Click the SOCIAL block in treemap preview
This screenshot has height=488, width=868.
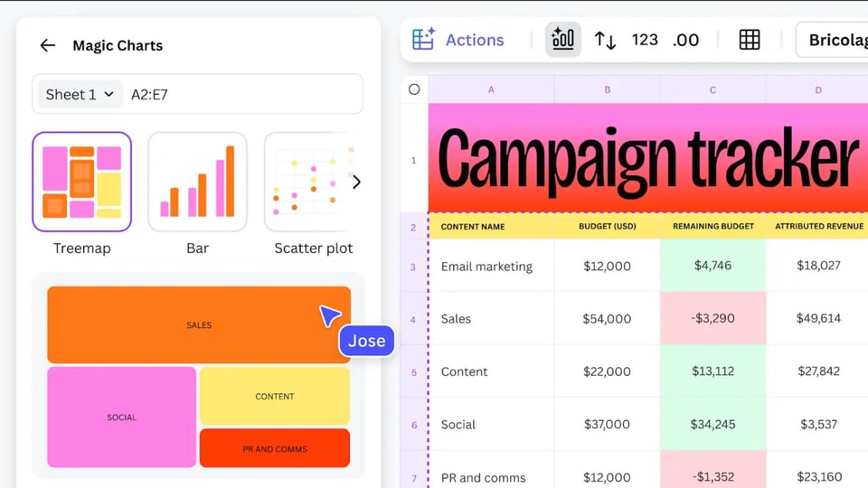(122, 418)
